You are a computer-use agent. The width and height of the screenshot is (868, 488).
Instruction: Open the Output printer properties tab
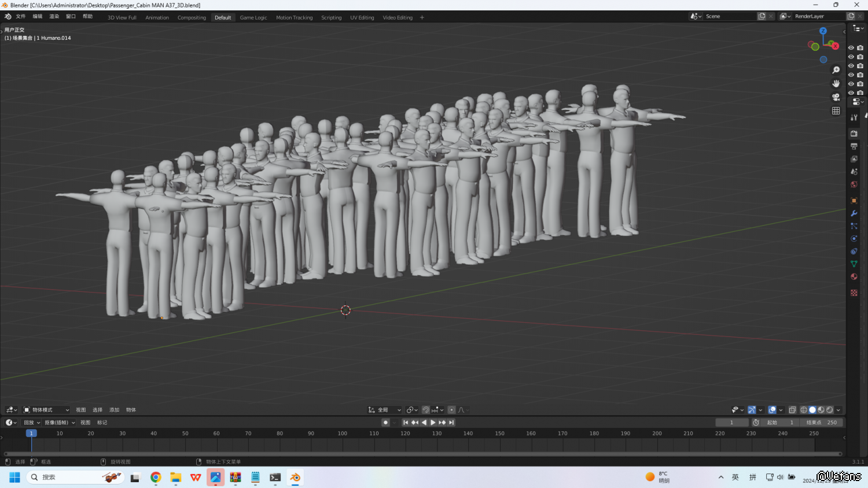[x=854, y=146]
